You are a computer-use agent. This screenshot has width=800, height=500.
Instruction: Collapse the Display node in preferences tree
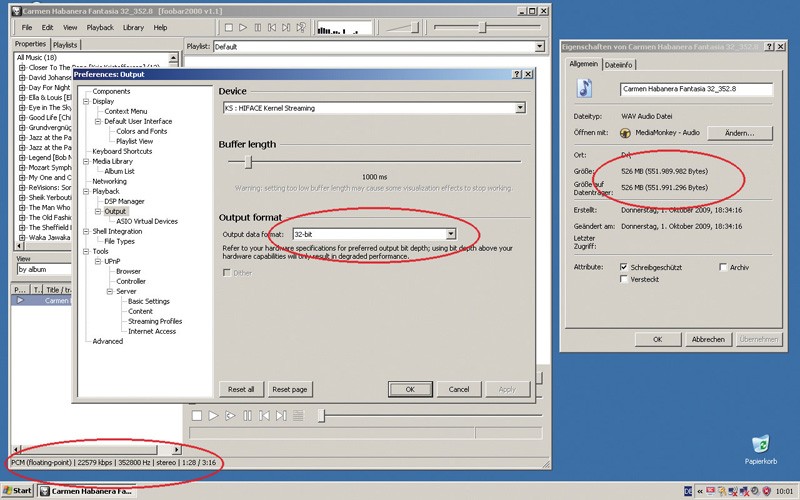[x=86, y=102]
